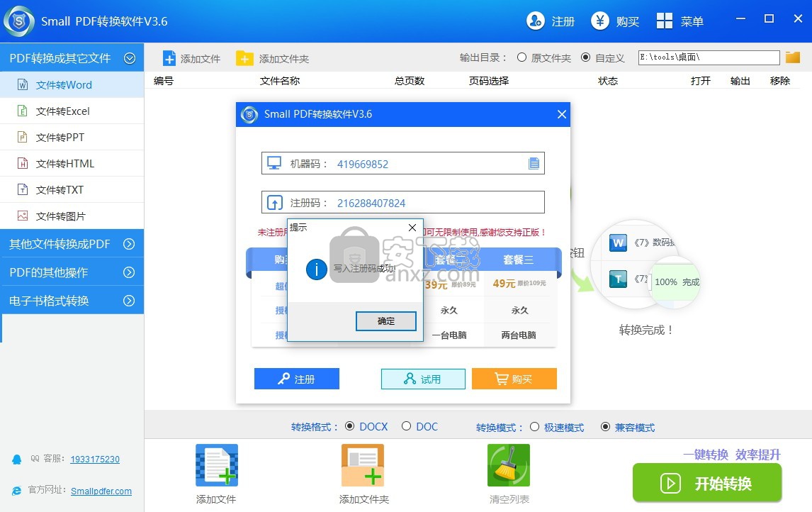Confirm the message with 确定 button
The width and height of the screenshot is (812, 512).
(385, 321)
